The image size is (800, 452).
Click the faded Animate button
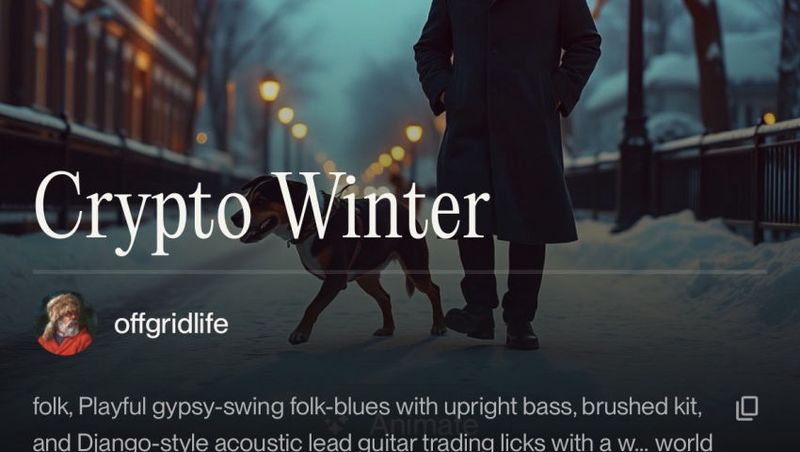pyautogui.click(x=424, y=424)
